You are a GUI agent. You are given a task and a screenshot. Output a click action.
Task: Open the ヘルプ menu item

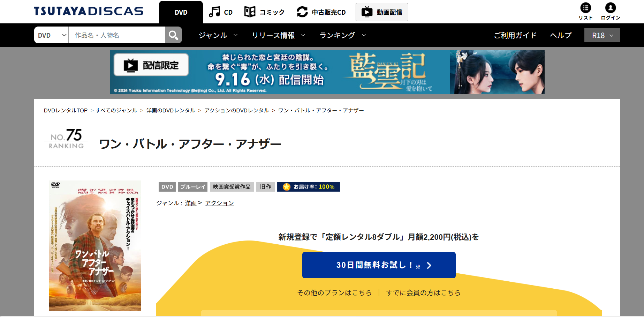click(x=561, y=35)
